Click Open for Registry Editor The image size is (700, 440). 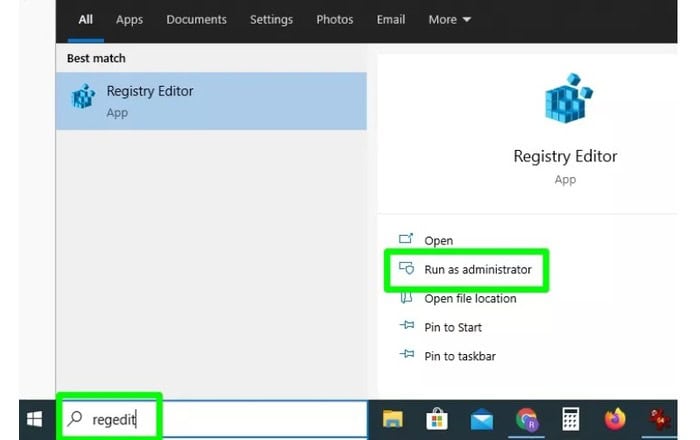[x=438, y=241]
